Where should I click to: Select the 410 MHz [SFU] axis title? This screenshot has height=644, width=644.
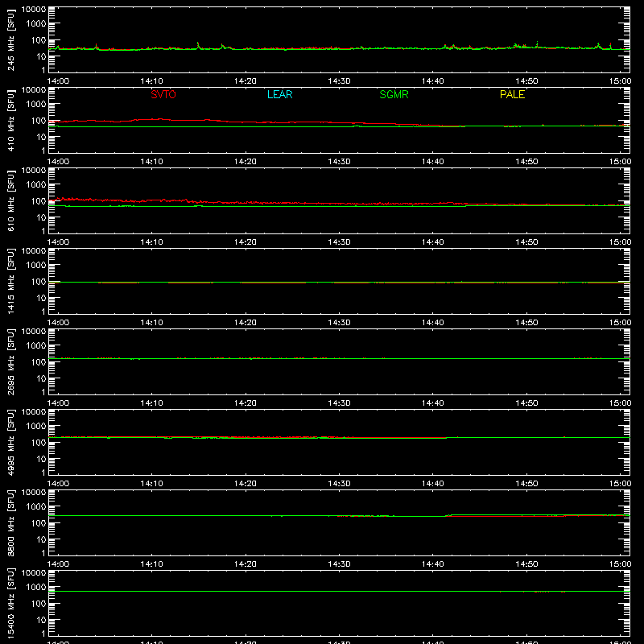(10, 120)
